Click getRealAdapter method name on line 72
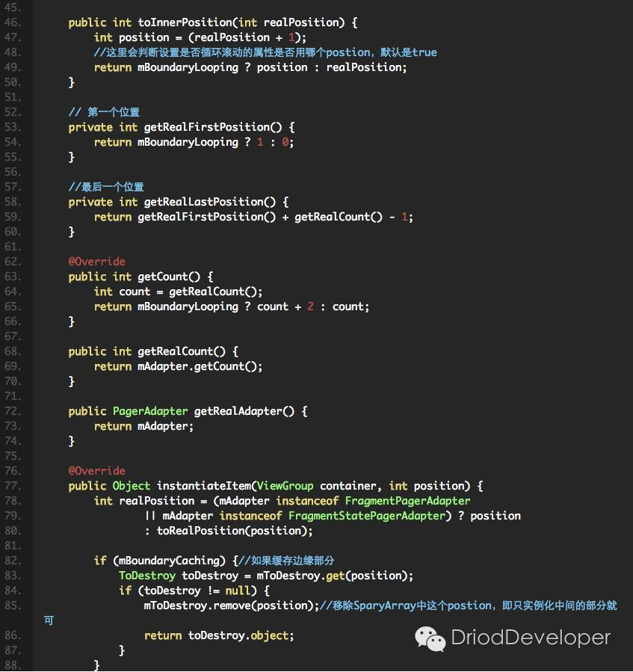Viewport: 633px width, 672px height. coord(238,411)
